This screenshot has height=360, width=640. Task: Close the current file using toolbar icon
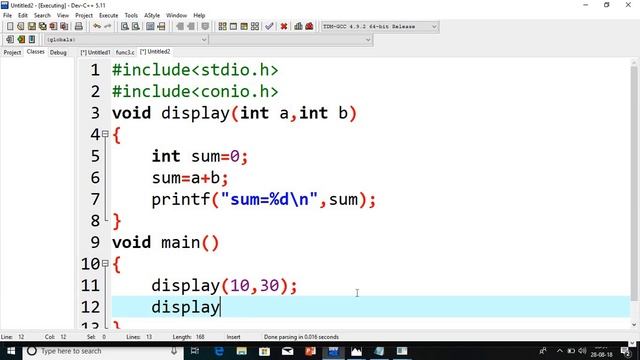pos(53,27)
